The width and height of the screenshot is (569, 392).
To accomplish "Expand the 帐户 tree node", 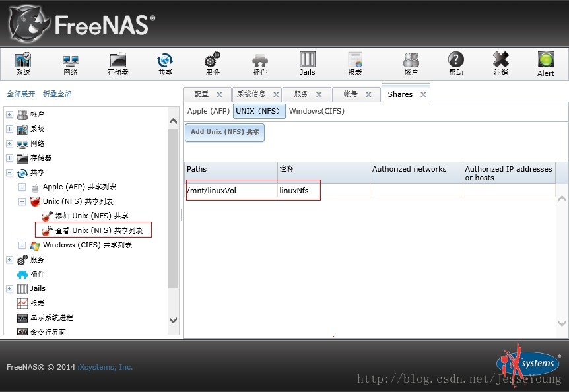I will coord(9,115).
